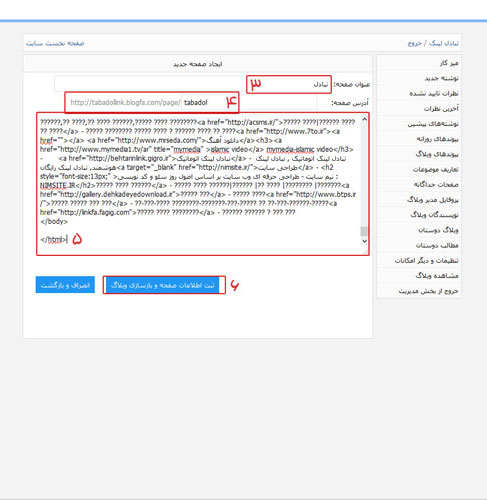Click the انصراف و بازگشت button
This screenshot has height=500, width=487.
(x=65, y=285)
